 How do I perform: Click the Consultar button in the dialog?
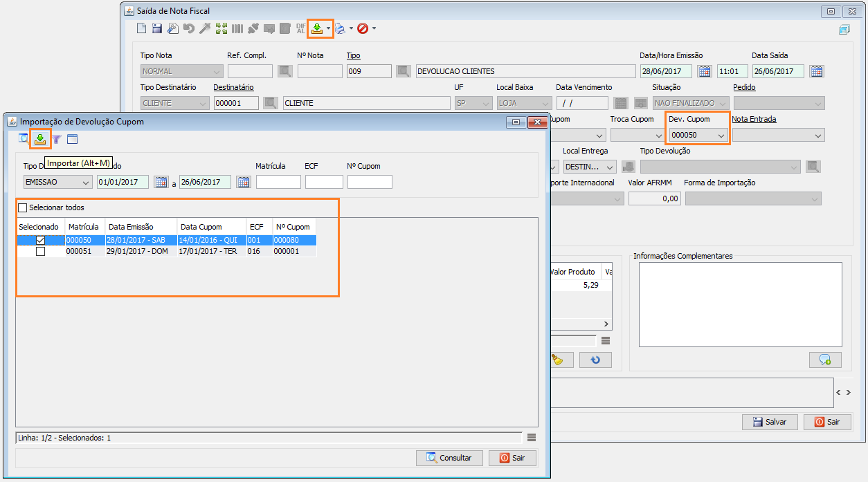pyautogui.click(x=449, y=458)
